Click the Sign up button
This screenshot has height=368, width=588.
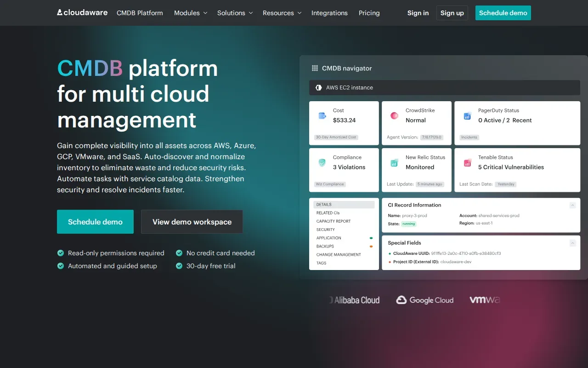tap(452, 13)
